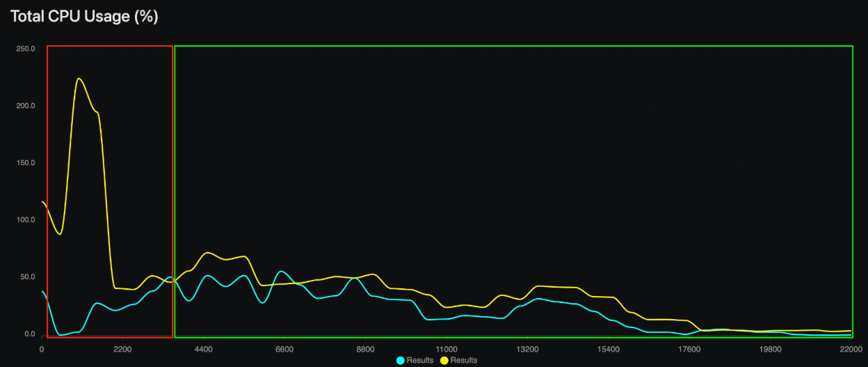Click the Results label beside cyan circle
This screenshot has width=868, height=367.
(420, 360)
